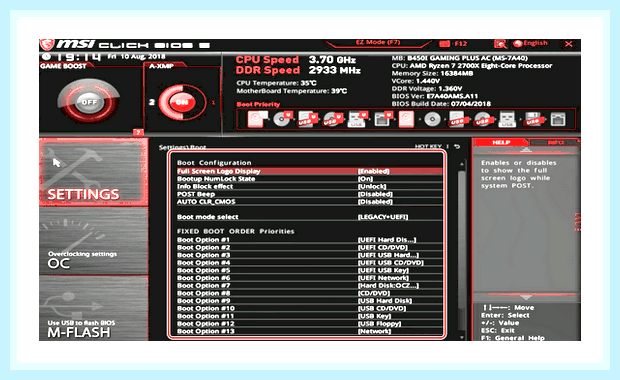Screen dimensions: 620x380
Task: Select the UEFI-badged CD/DVD boot priority icon
Action: pos(282,119)
